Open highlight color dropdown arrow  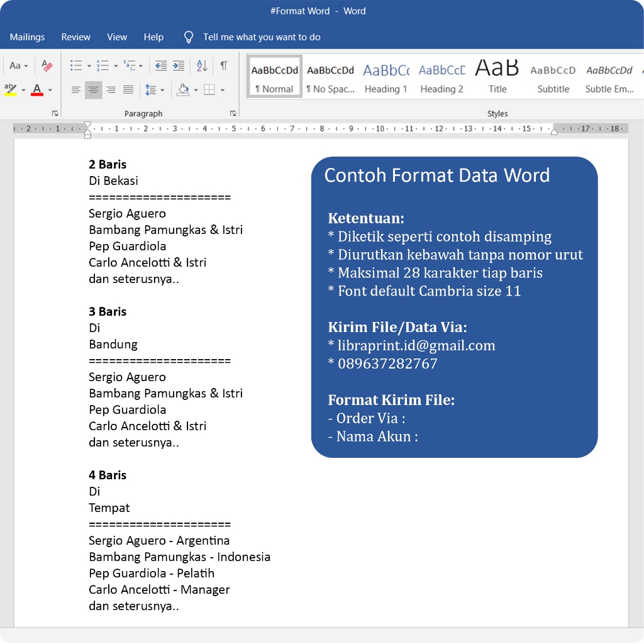click(23, 91)
